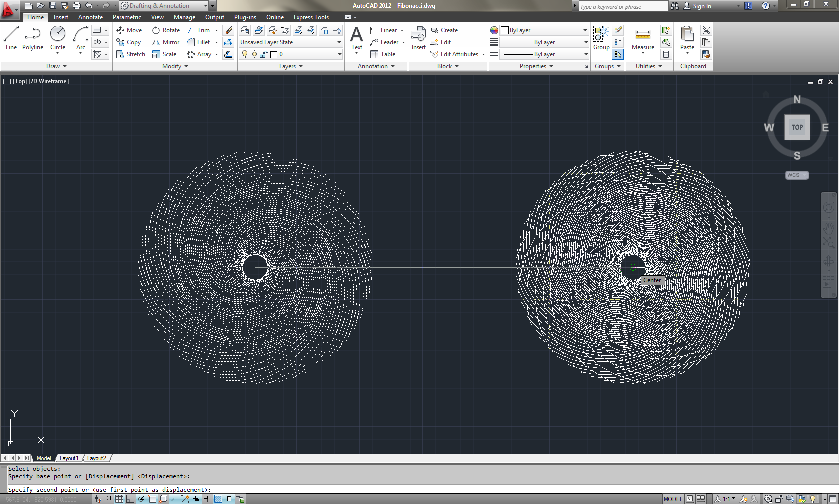Screen dimensions: 839x504
Task: Open the Annotate ribbon tab
Action: pyautogui.click(x=90, y=17)
